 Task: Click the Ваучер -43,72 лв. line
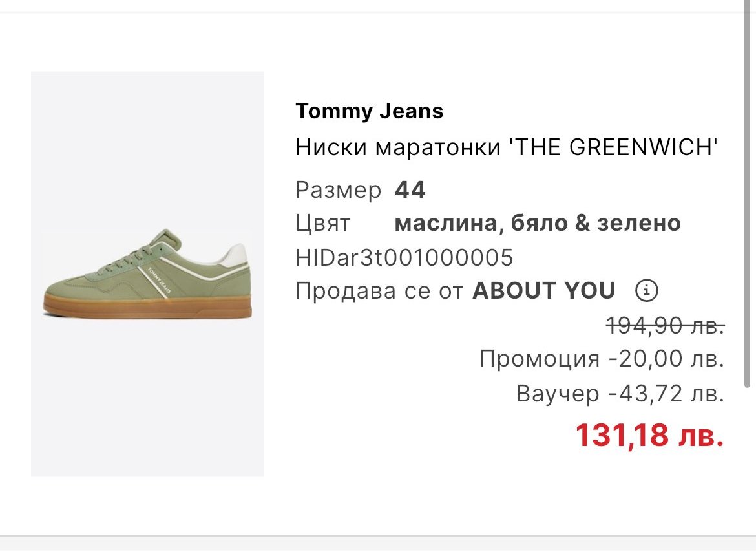tap(620, 393)
